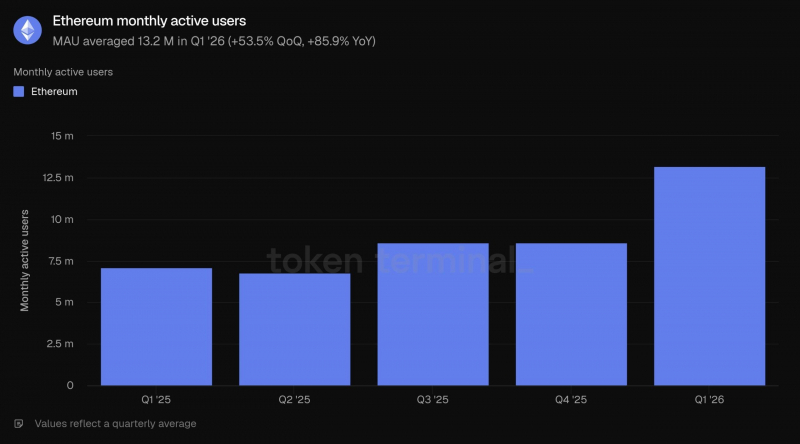The width and height of the screenshot is (800, 444).
Task: Click the "Ethereum monthly active users" title
Action: pos(149,21)
